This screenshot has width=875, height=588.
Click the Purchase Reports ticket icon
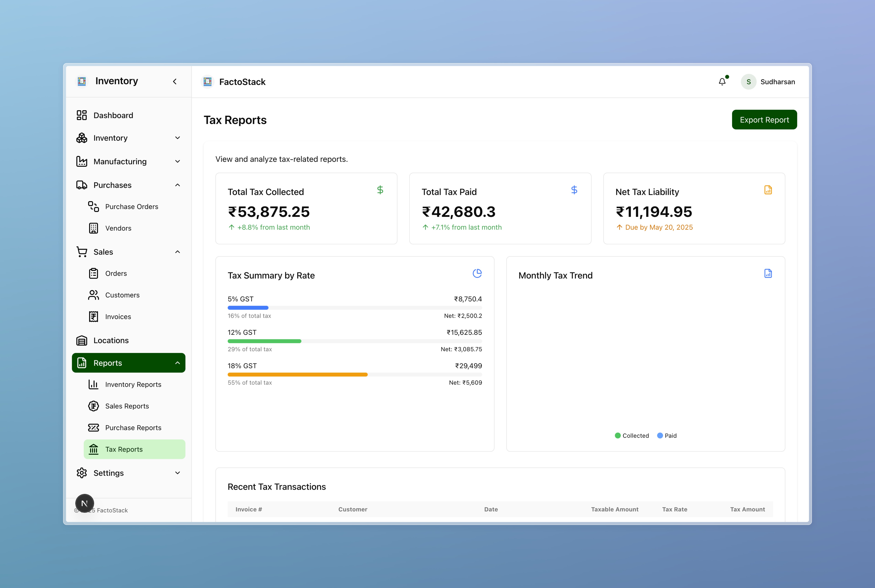tap(93, 427)
